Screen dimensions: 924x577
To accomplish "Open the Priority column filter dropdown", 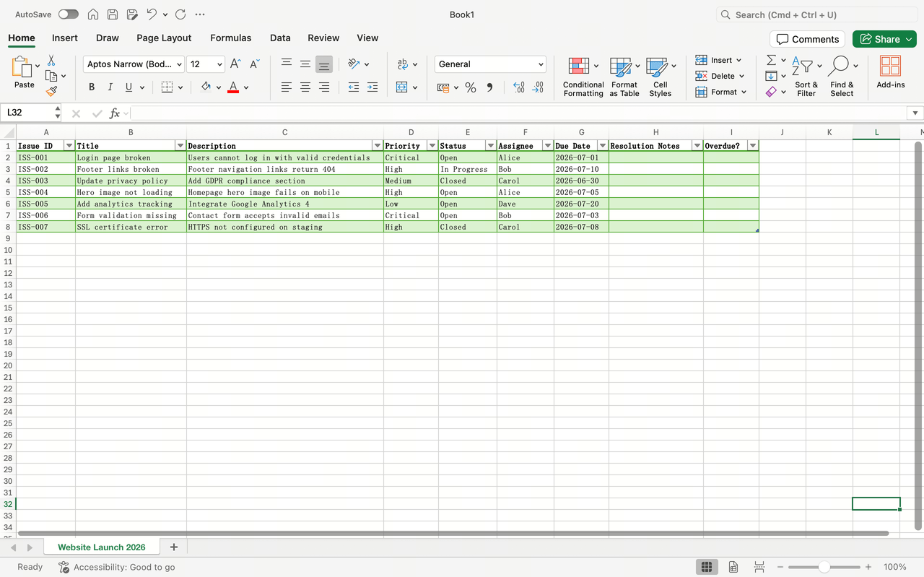I will [x=432, y=146].
